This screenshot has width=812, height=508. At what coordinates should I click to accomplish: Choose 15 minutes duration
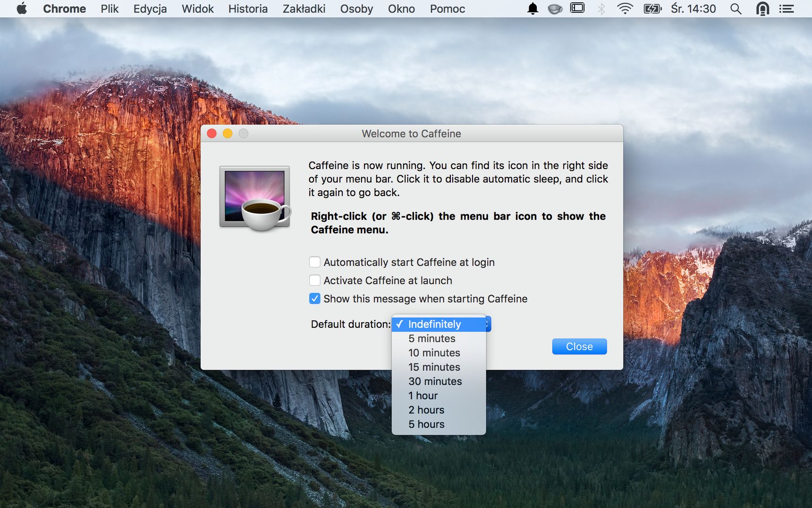coord(439,367)
